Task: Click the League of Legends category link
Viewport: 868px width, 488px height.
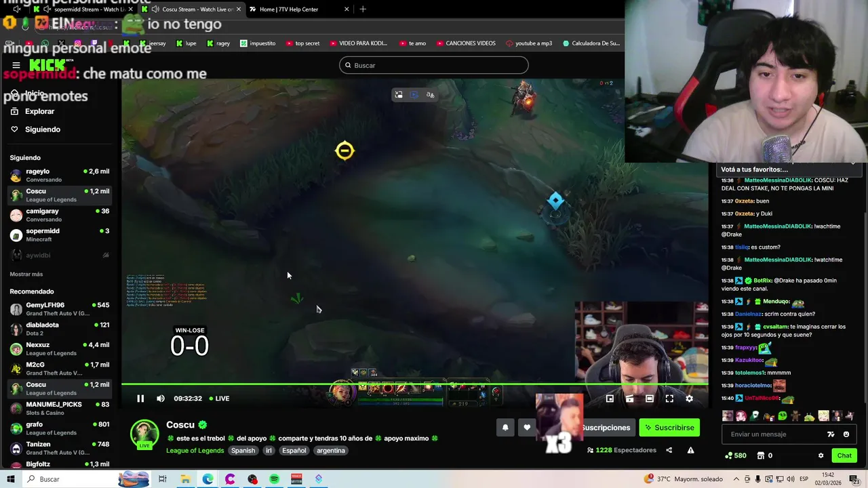Action: (195, 451)
